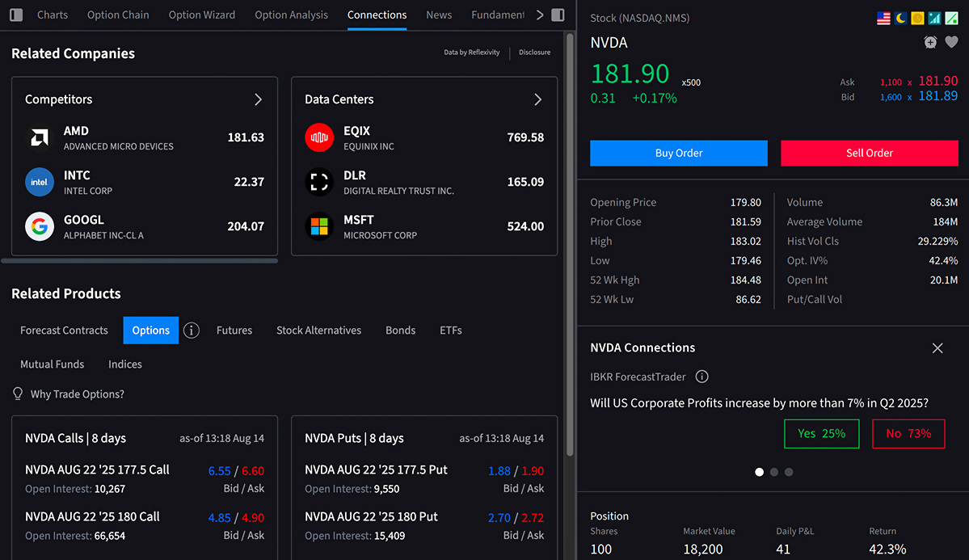The image size is (969, 560).
Task: Open the info icon next to Options
Action: pyautogui.click(x=192, y=330)
